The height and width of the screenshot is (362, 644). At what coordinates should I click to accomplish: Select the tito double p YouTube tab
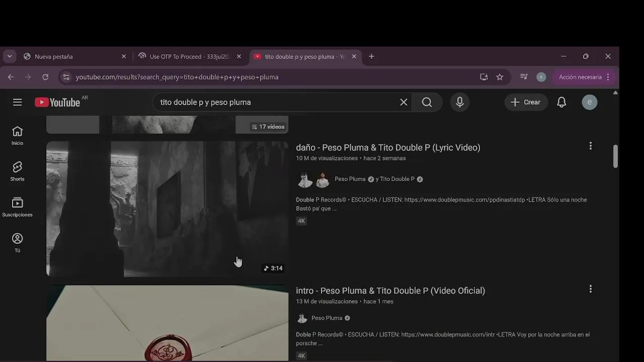(305, 56)
